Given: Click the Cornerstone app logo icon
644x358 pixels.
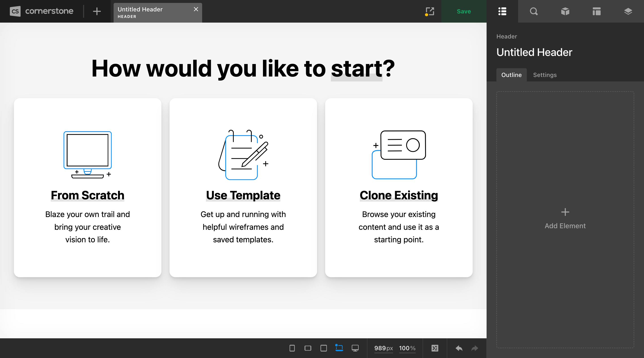Looking at the screenshot, I should 15,12.
